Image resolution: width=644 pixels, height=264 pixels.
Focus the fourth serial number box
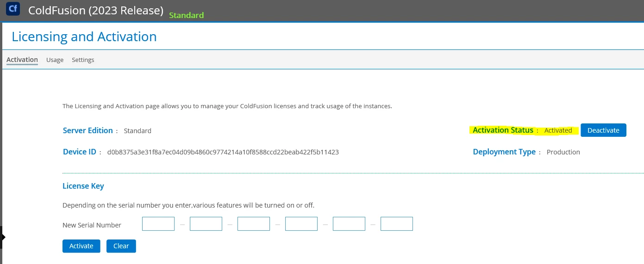coord(301,224)
